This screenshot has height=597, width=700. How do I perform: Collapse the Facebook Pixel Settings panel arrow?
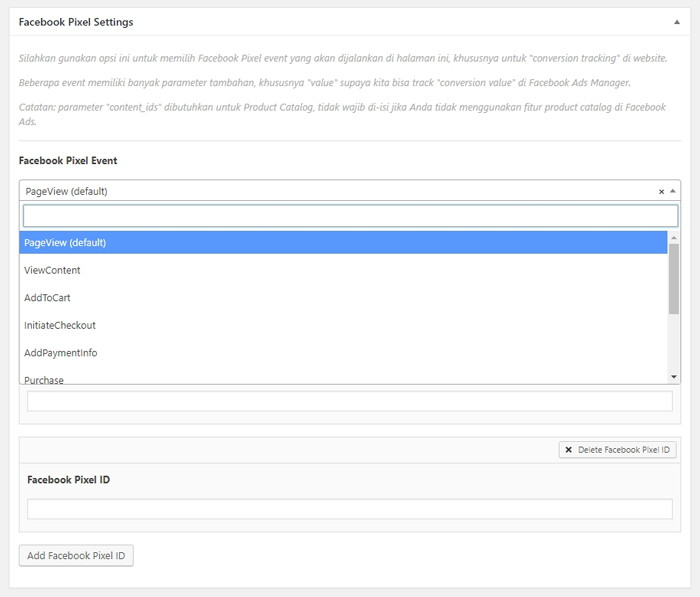tap(677, 22)
